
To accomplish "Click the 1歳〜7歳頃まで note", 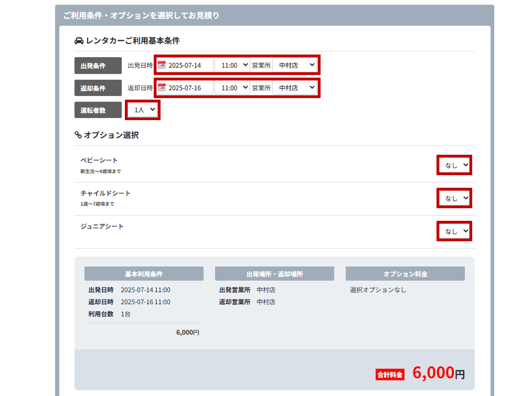I will pos(98,204).
